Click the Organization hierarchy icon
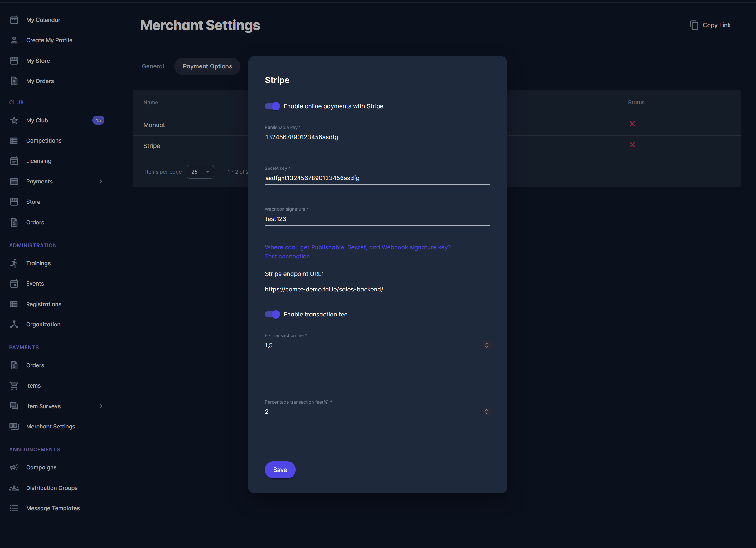 [x=14, y=325]
